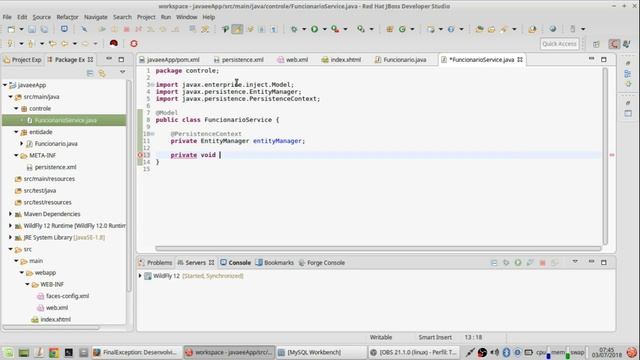
Task: Open the Refactor menu
Action: [67, 17]
